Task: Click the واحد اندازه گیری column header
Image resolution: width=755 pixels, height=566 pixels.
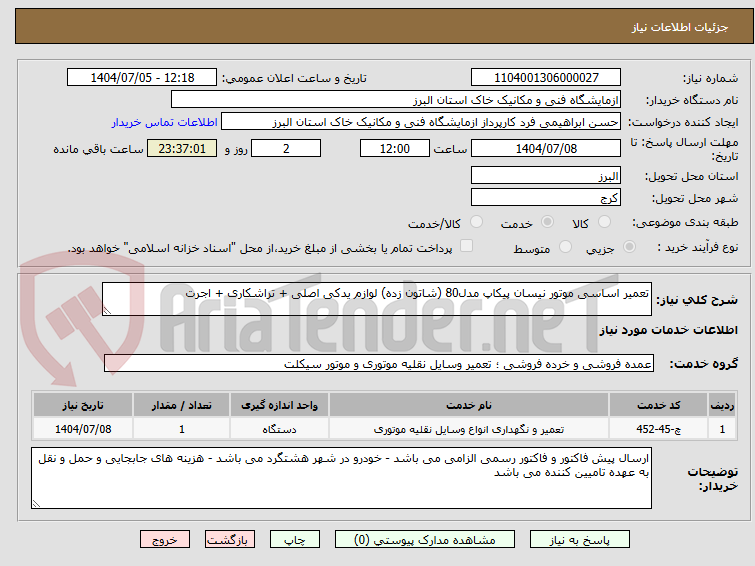Action: 279,405
